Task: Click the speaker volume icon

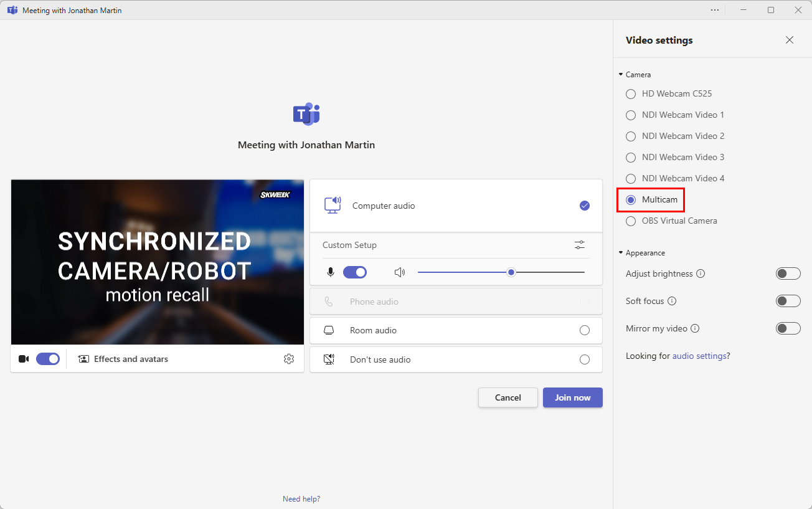Action: pos(400,272)
